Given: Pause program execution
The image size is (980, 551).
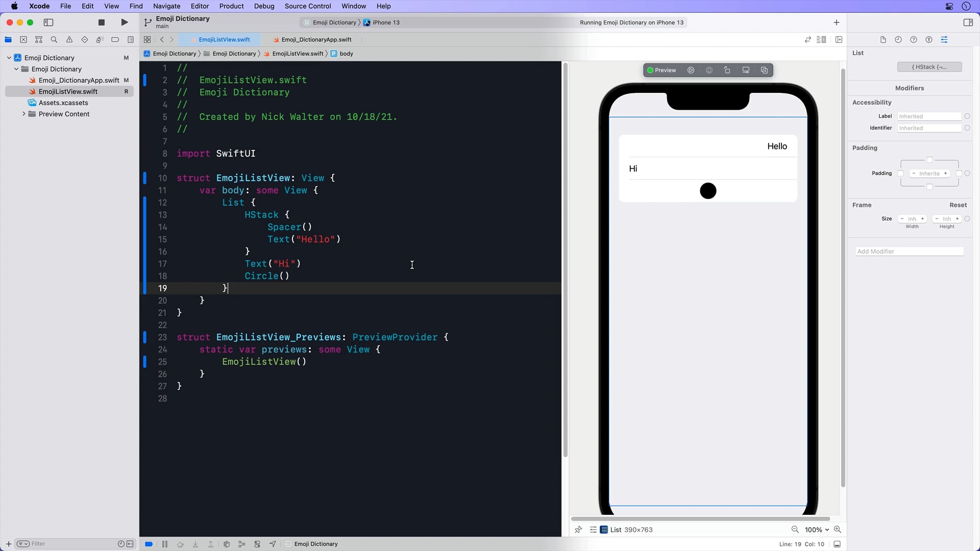Looking at the screenshot, I should 165,544.
